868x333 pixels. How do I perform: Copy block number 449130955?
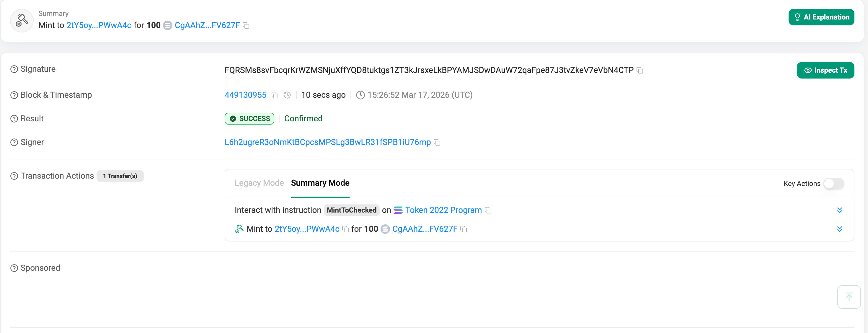[275, 95]
